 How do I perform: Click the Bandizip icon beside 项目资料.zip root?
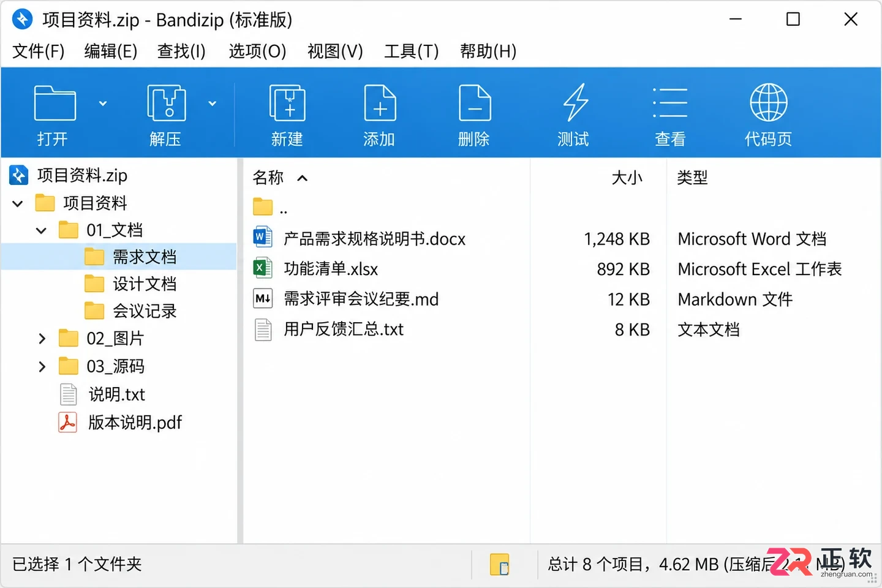coord(19,175)
